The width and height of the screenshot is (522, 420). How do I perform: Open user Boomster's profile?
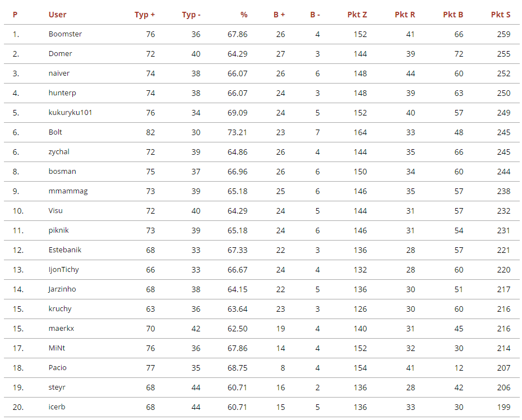[65, 34]
